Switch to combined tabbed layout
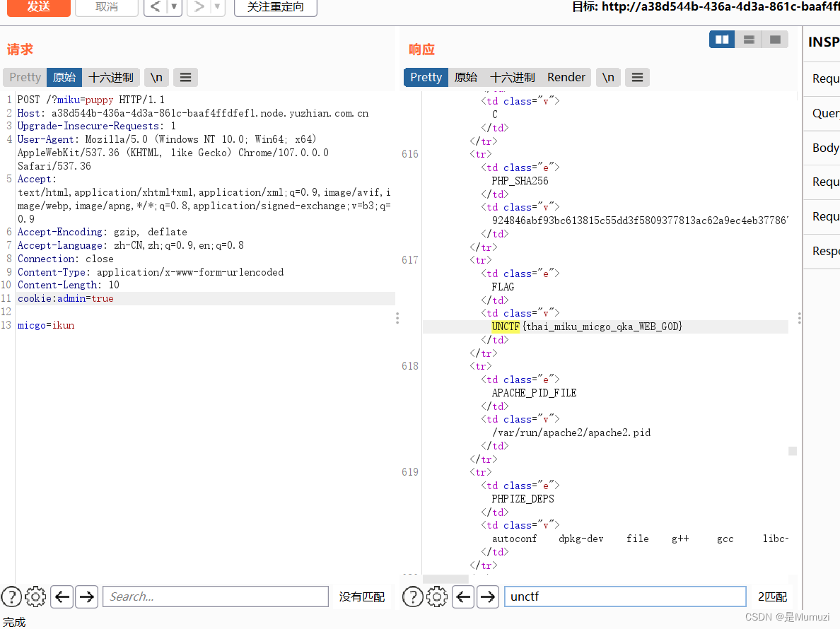The width and height of the screenshot is (840, 629). click(x=775, y=40)
